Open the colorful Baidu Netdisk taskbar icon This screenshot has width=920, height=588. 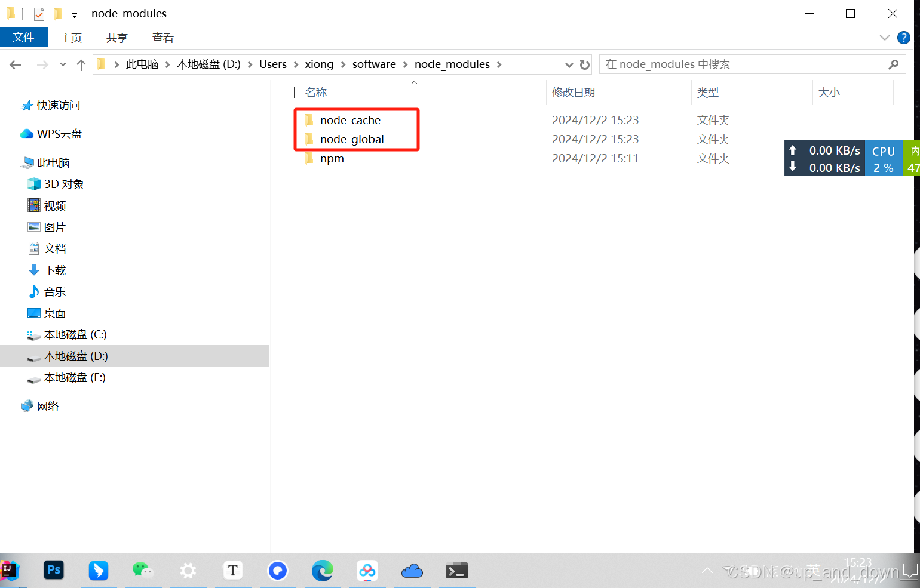(x=367, y=571)
